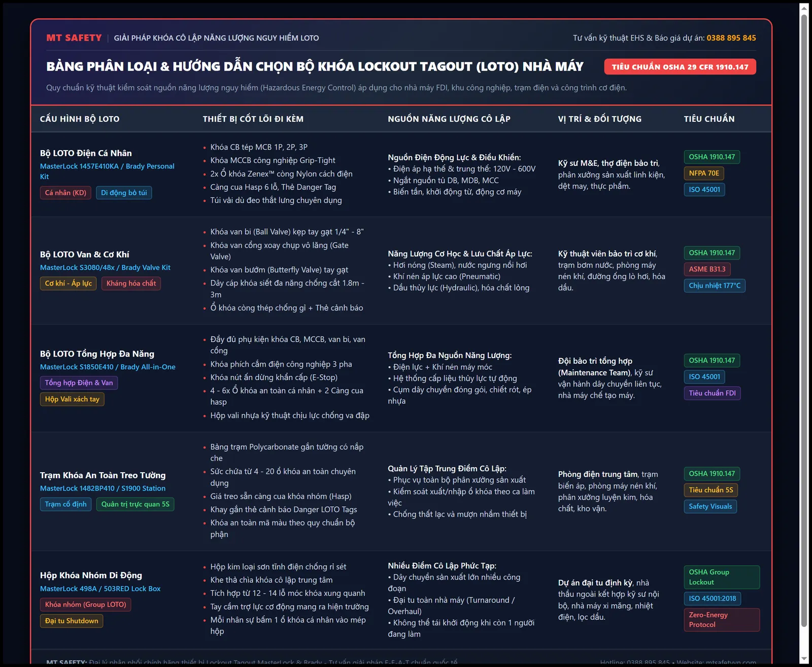Image resolution: width=812 pixels, height=667 pixels.
Task: Click the Trạm cố định tag
Action: (65, 504)
